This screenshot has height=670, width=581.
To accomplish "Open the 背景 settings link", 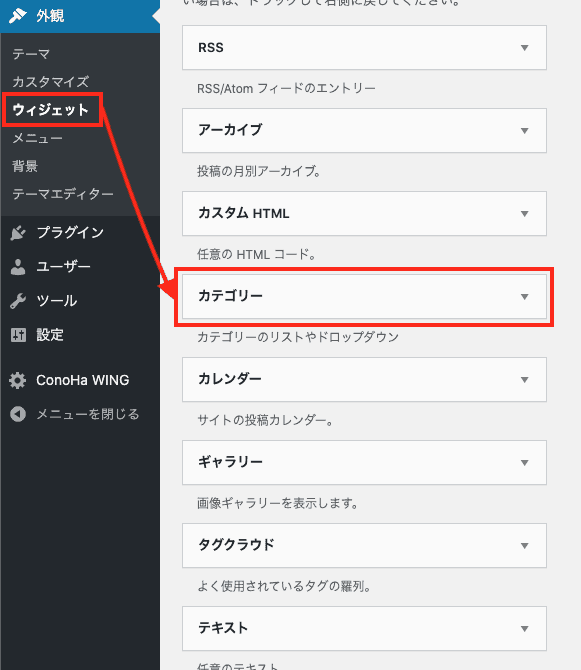I will (x=25, y=166).
